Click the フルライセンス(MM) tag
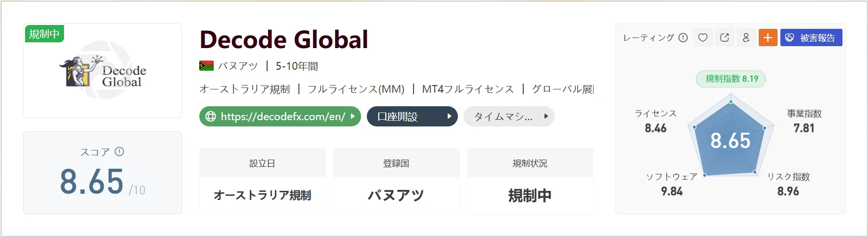The image size is (868, 237). coord(356,89)
